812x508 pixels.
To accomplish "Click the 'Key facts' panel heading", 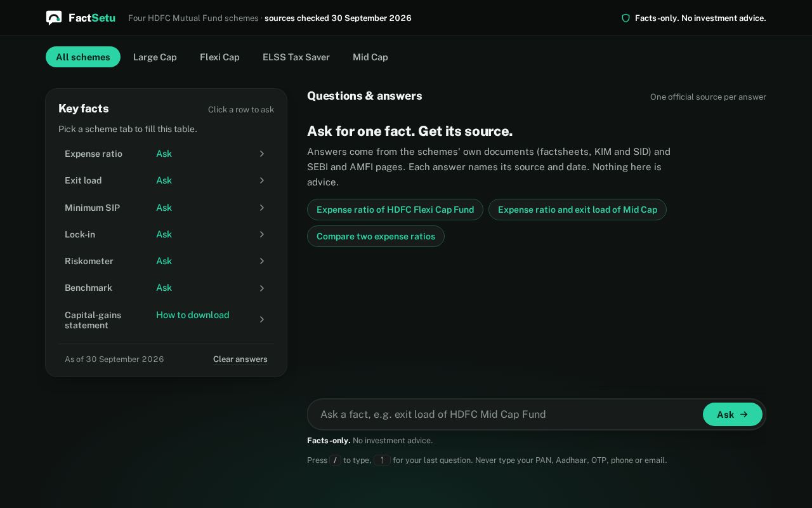I will click(84, 109).
